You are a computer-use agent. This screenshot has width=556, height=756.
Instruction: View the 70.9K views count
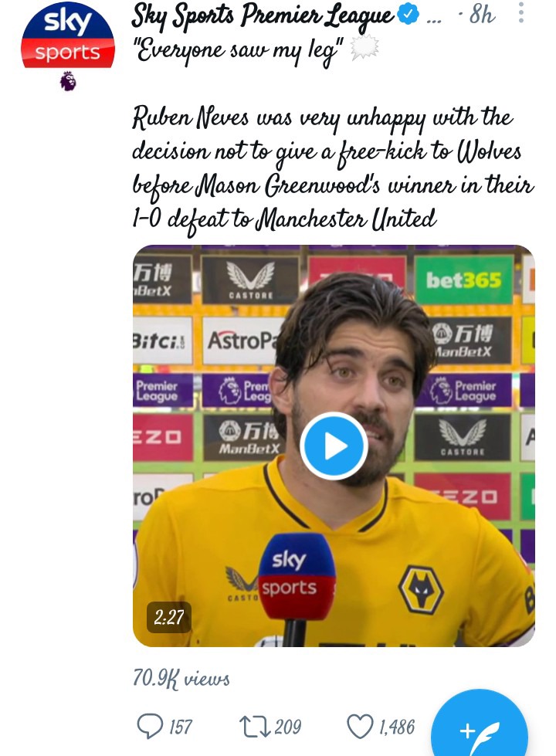click(181, 678)
